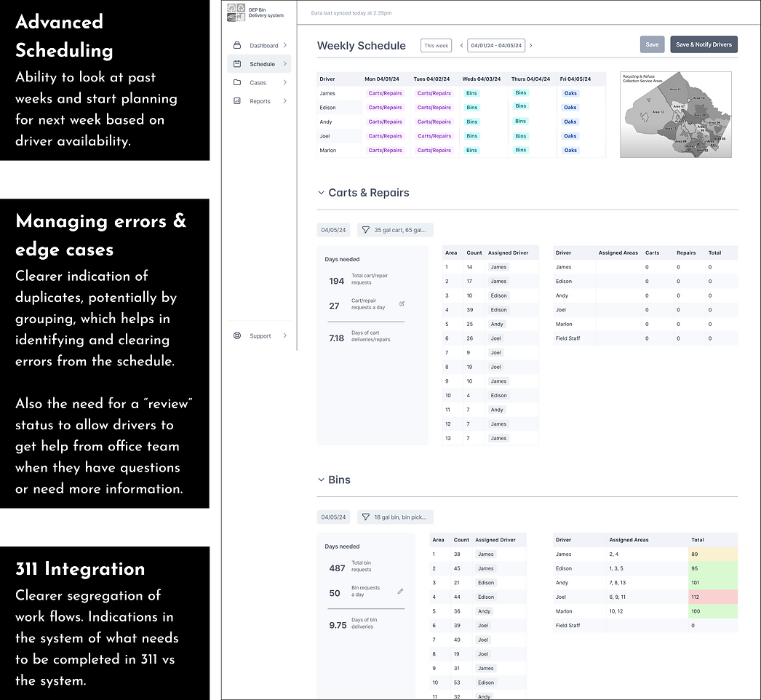
Task: Click the Reports chart icon
Action: pyautogui.click(x=237, y=101)
